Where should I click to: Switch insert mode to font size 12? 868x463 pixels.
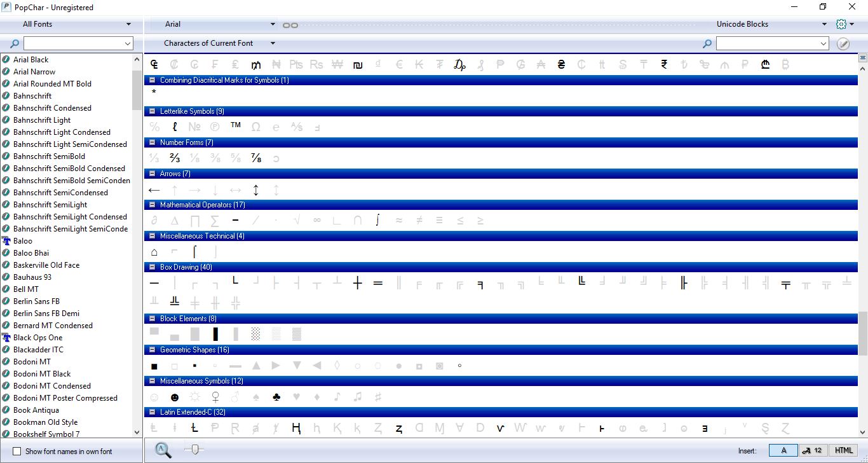(x=813, y=450)
